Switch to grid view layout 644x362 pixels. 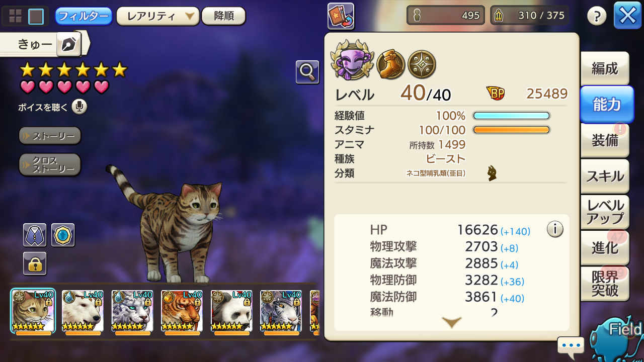click(16, 17)
